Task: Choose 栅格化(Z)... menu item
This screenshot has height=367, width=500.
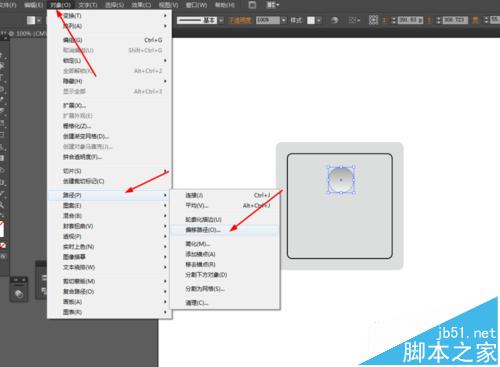Action: (110, 126)
